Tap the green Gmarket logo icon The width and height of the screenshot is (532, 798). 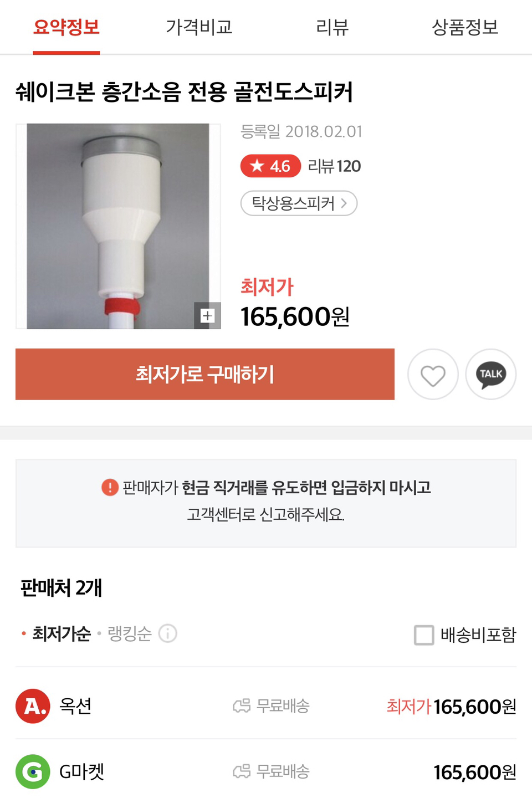coord(33,771)
